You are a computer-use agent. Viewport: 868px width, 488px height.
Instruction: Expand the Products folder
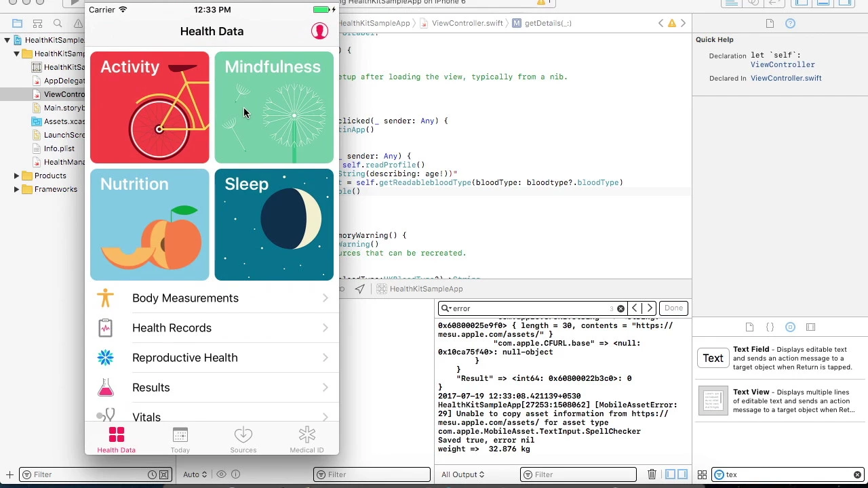click(x=16, y=176)
